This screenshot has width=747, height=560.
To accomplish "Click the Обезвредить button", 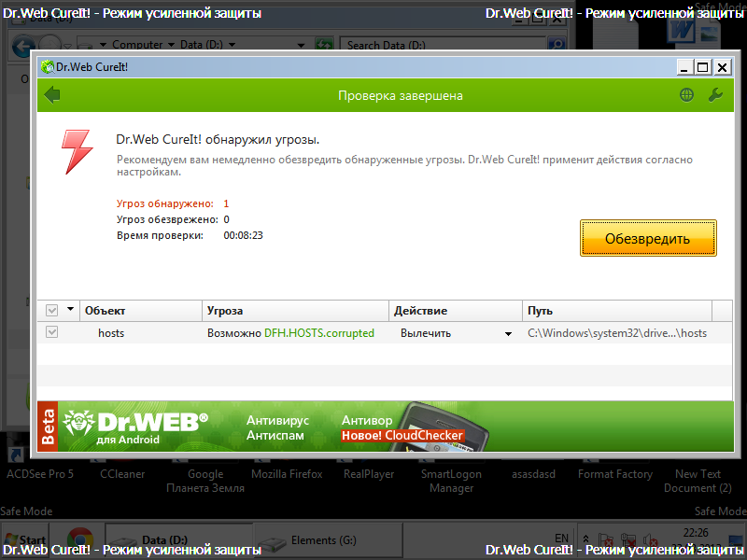I will [x=648, y=238].
